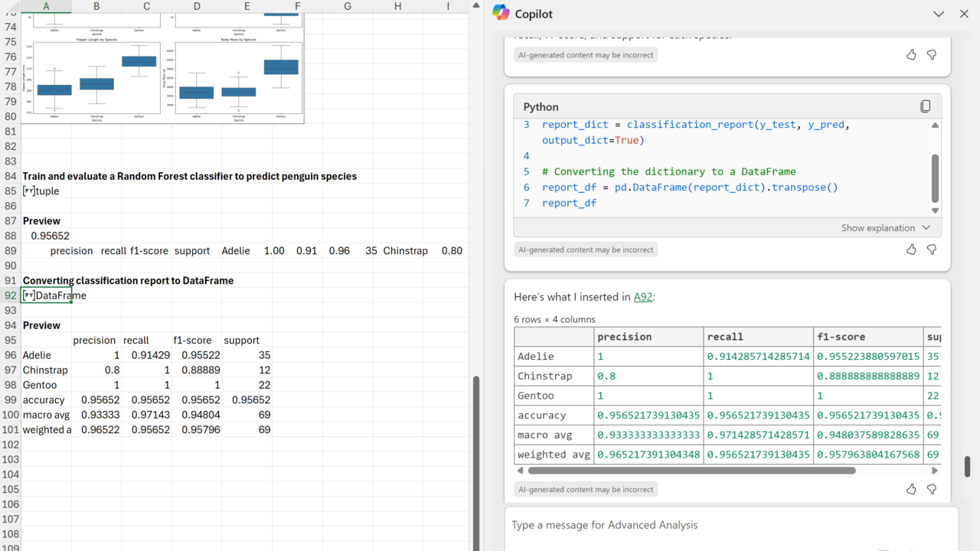Copy the Python code block

(x=925, y=107)
